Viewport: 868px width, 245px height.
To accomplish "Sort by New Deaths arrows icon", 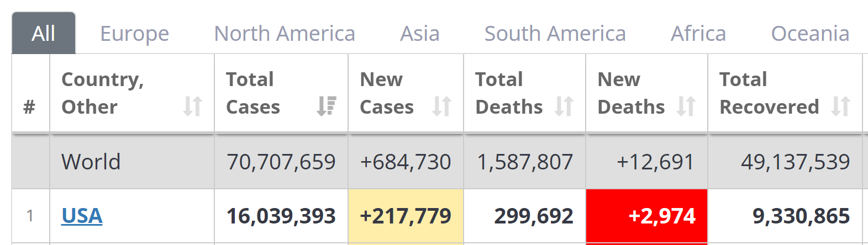I will [686, 106].
